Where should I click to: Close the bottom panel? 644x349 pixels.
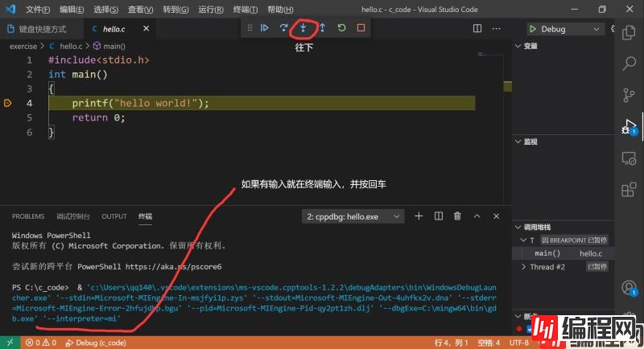point(496,216)
